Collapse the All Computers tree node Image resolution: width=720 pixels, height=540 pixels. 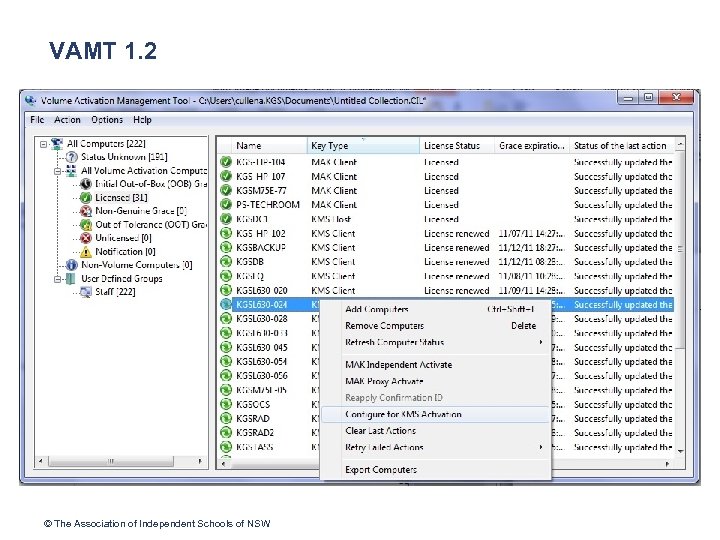coord(43,144)
